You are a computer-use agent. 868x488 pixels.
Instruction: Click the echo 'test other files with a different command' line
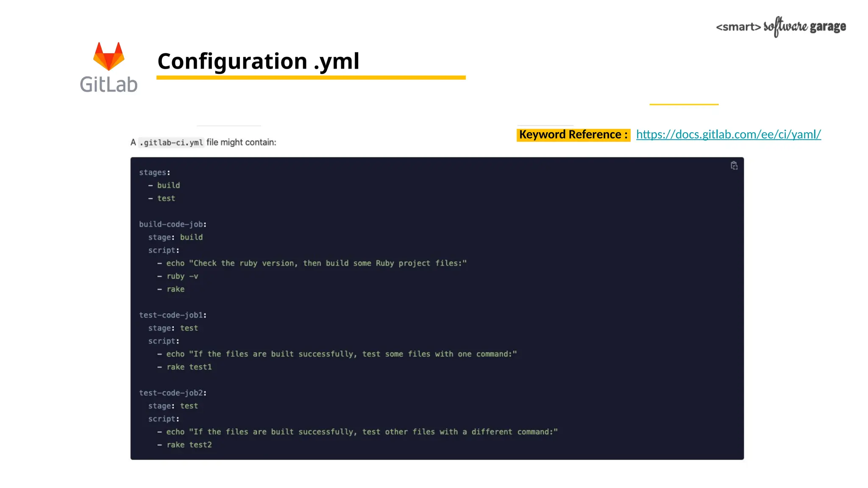tap(357, 432)
